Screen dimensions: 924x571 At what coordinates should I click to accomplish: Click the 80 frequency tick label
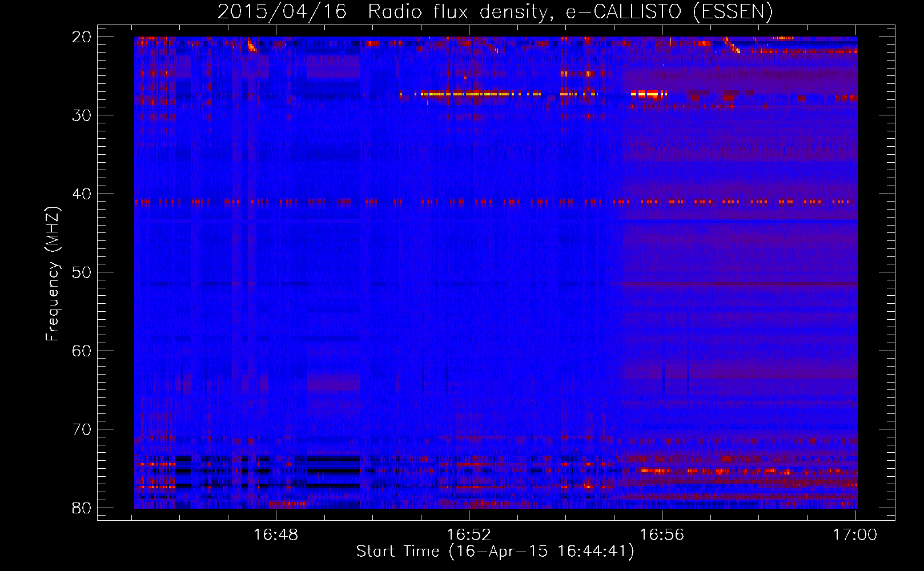pos(82,508)
